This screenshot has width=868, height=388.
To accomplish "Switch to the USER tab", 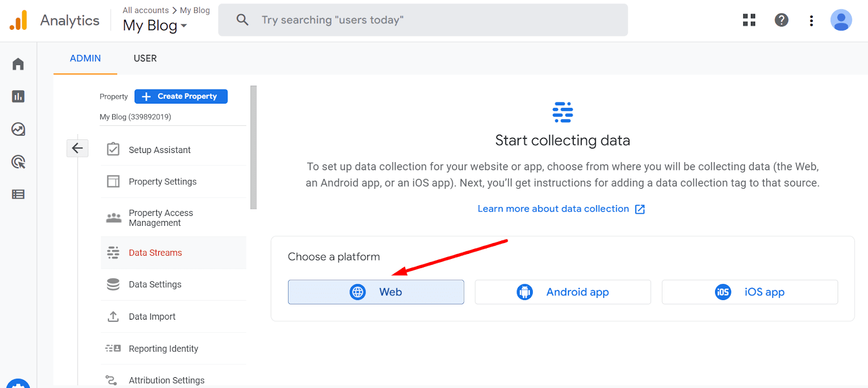I will 145,58.
